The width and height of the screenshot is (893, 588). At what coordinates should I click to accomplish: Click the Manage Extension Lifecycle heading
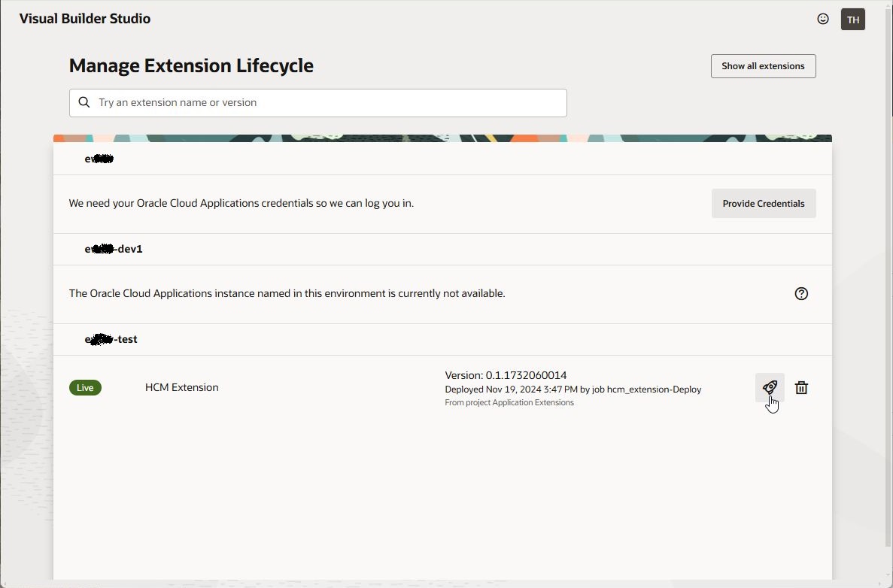pos(191,65)
